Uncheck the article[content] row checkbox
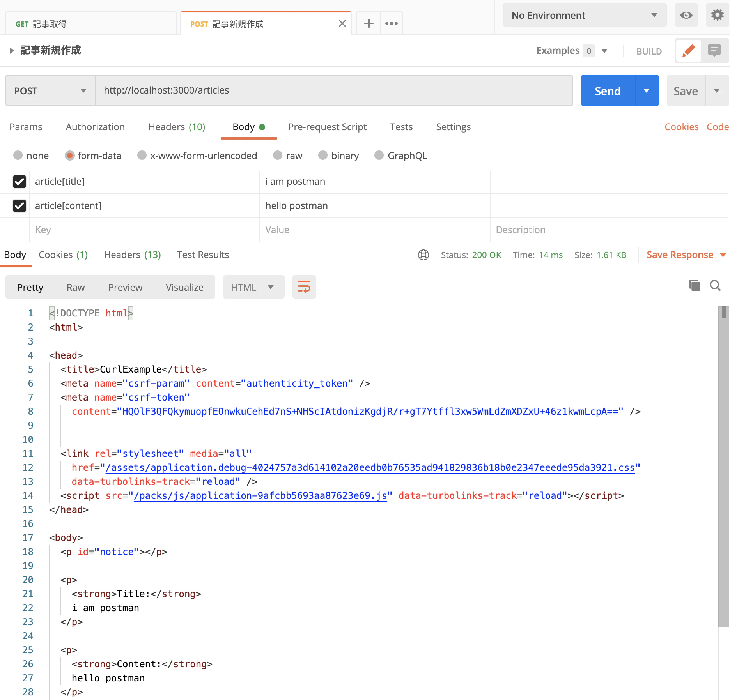Image resolution: width=730 pixels, height=700 pixels. pos(19,206)
